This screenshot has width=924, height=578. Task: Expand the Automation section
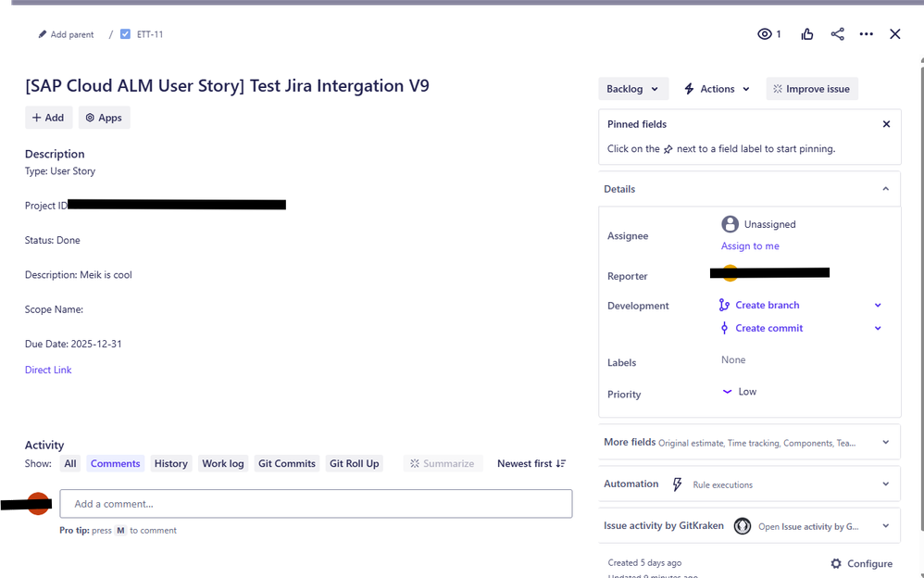(x=749, y=484)
